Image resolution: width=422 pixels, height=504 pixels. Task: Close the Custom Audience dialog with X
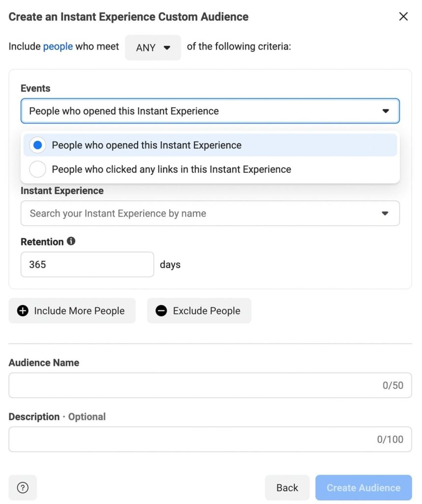403,17
